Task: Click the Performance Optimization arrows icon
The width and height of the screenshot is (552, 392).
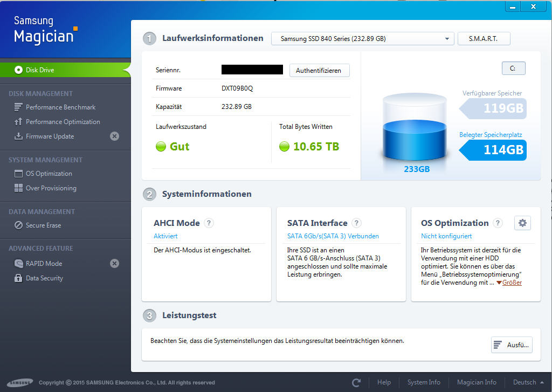Action: coord(18,121)
